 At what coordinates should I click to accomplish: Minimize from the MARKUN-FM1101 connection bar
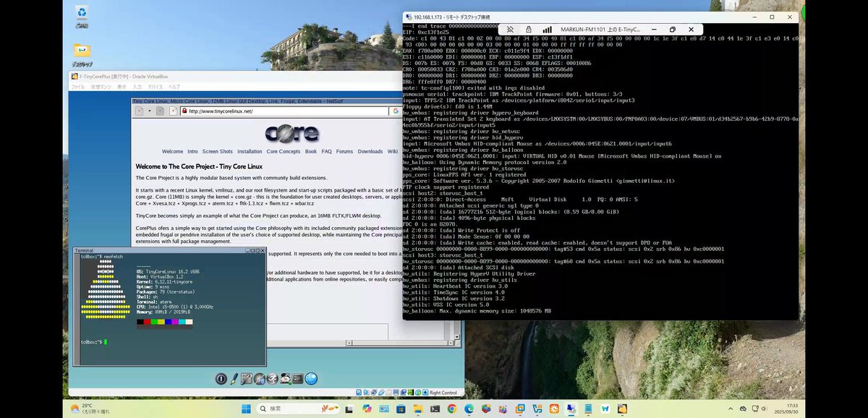653,30
